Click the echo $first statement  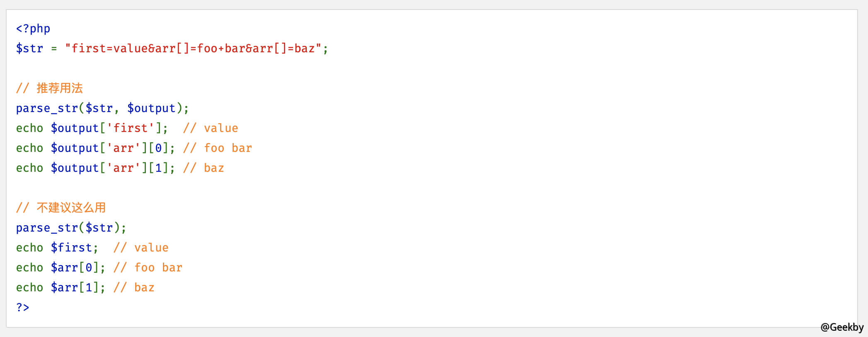(57, 248)
